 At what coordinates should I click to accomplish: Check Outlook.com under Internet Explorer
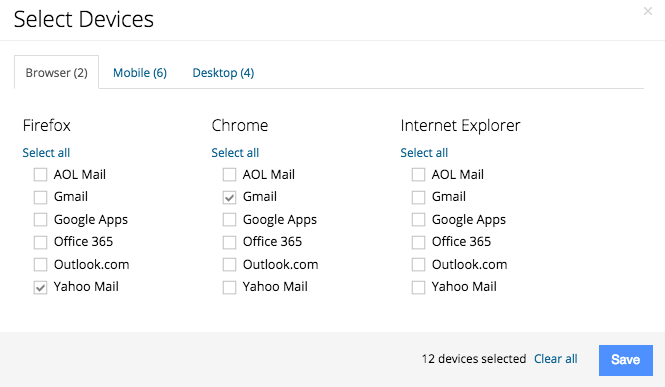(418, 264)
